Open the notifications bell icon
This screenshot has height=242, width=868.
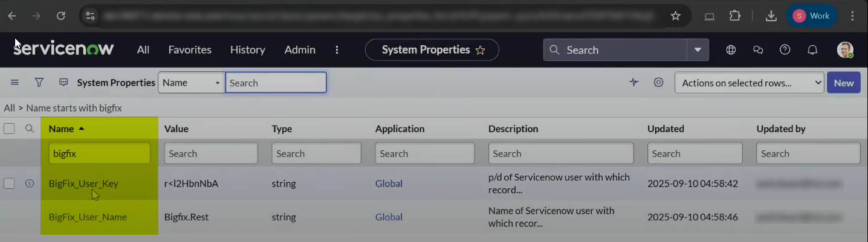click(x=813, y=50)
